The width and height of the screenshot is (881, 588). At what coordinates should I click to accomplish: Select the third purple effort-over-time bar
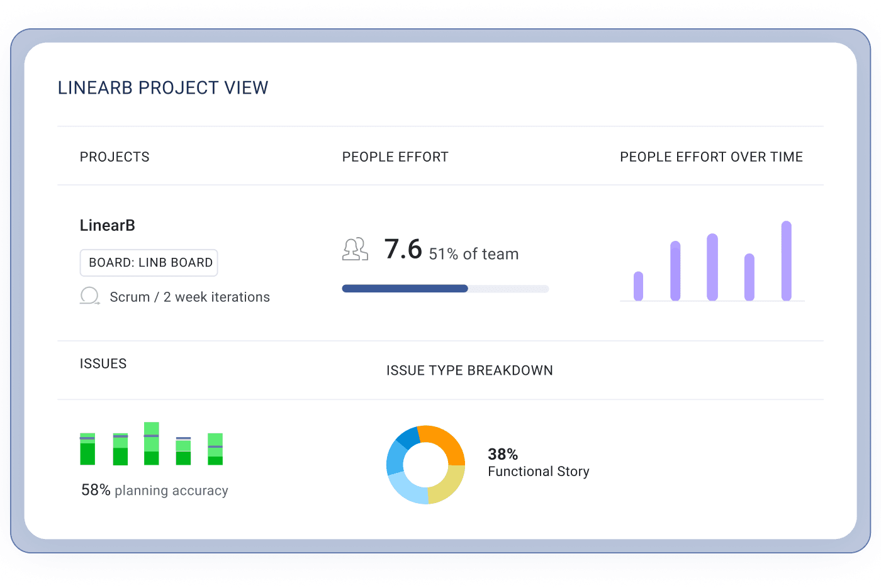712,267
